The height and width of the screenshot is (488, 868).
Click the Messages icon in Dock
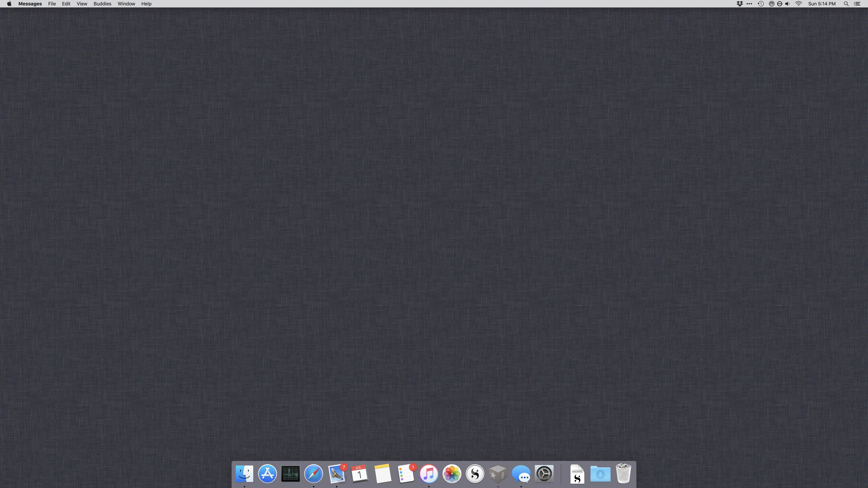point(521,474)
